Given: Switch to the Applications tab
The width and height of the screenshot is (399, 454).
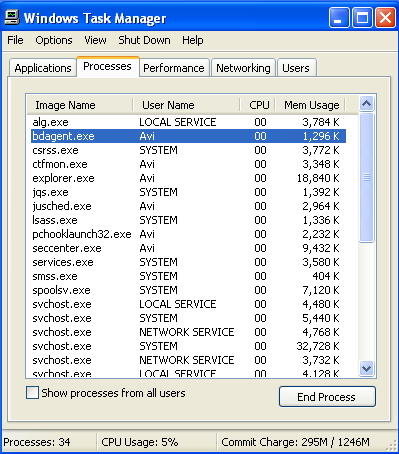Looking at the screenshot, I should 43,68.
